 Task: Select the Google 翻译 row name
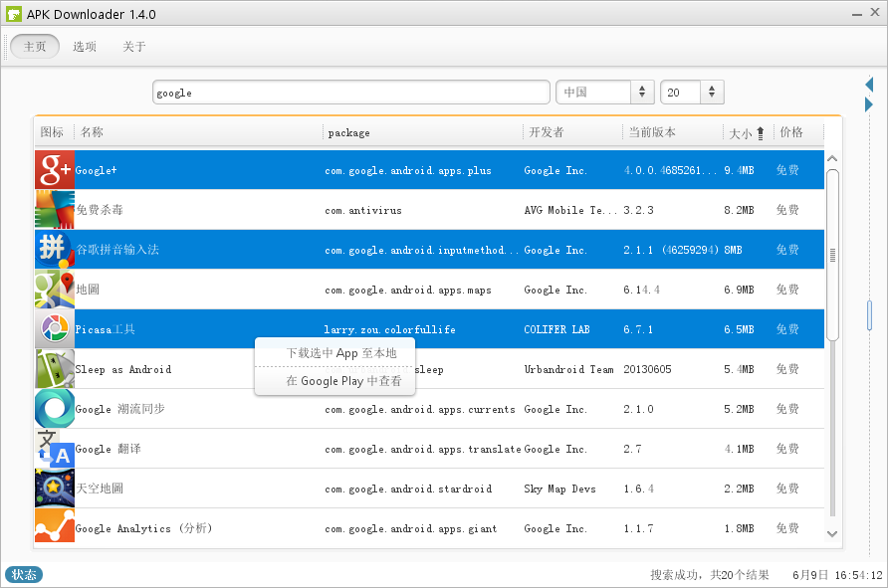[x=108, y=449]
